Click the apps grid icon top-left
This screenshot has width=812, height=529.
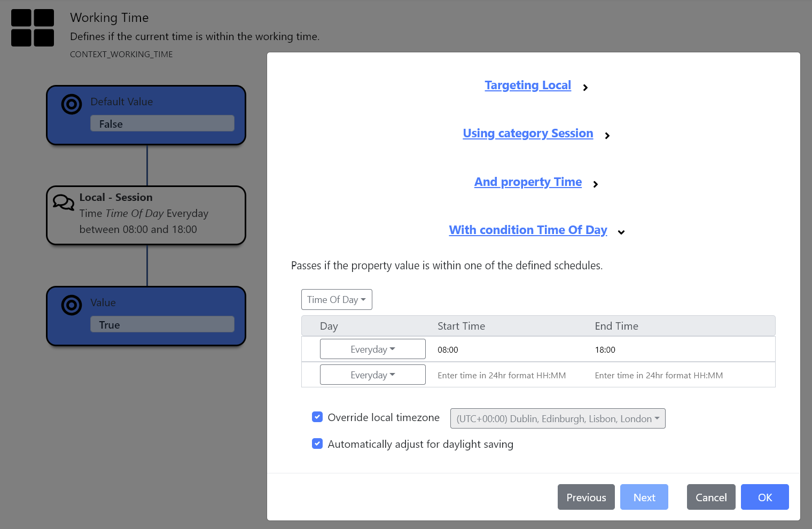[x=32, y=28]
